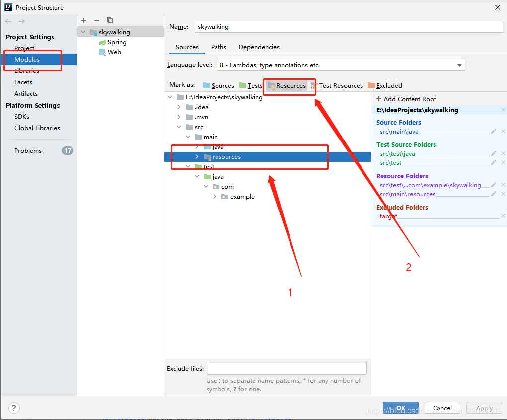The width and height of the screenshot is (507, 420).
Task: Collapse the skywalking module node
Action: [83, 32]
